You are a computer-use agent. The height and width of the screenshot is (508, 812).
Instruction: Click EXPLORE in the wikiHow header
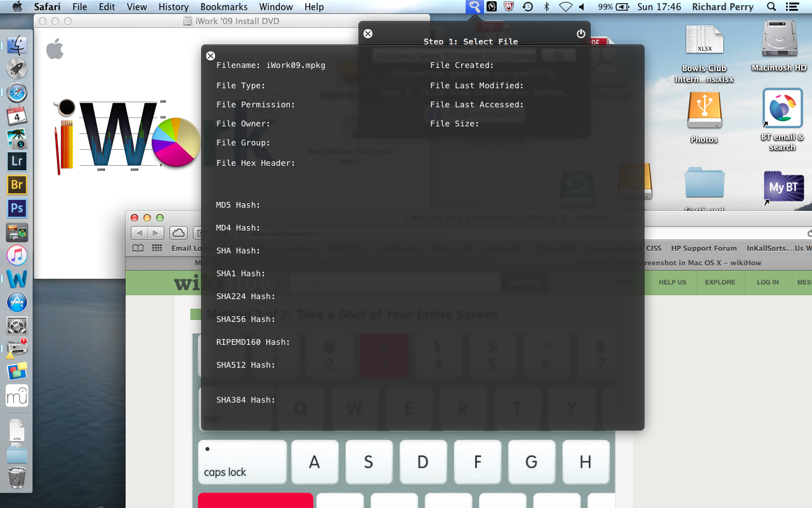pyautogui.click(x=720, y=282)
